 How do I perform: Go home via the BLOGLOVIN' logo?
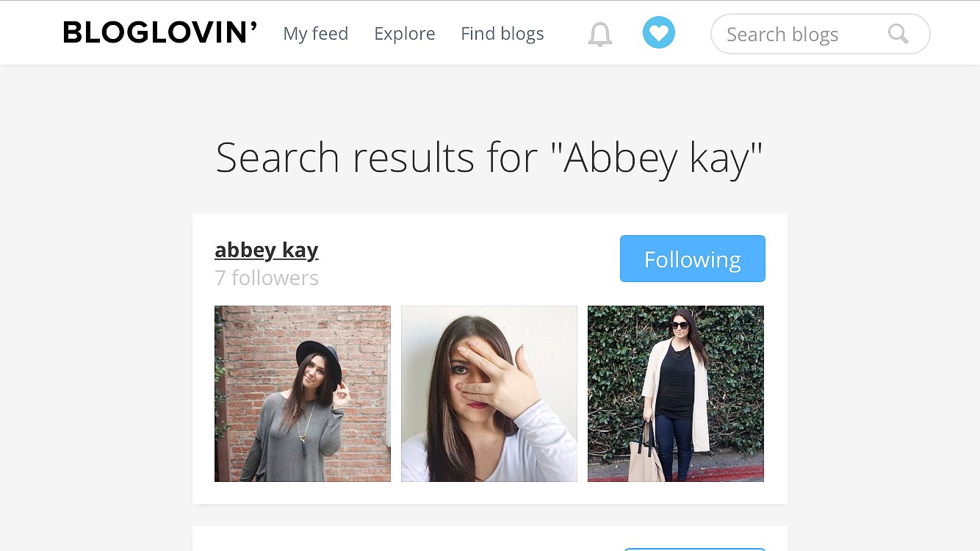[160, 32]
